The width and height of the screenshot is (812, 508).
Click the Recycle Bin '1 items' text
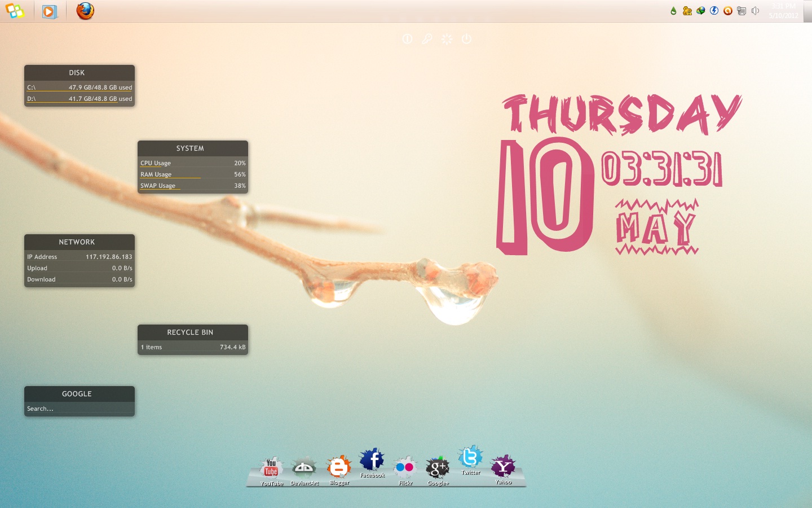151,347
